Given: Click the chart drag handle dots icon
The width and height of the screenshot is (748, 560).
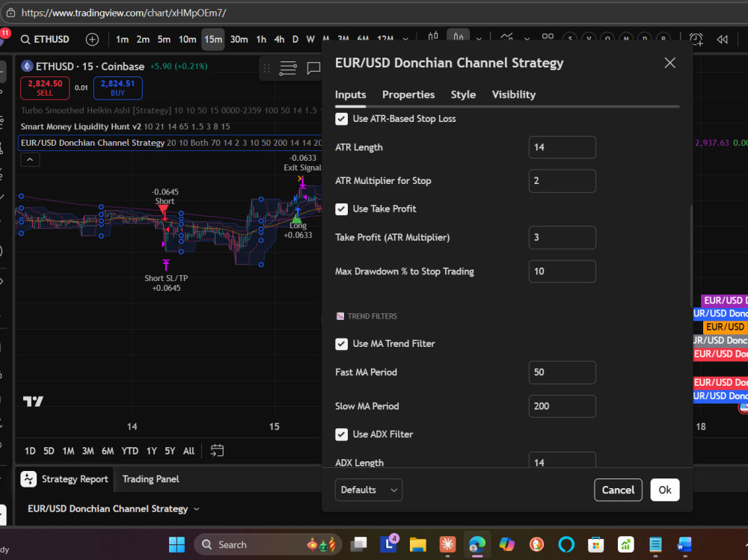Looking at the screenshot, I should click(267, 69).
